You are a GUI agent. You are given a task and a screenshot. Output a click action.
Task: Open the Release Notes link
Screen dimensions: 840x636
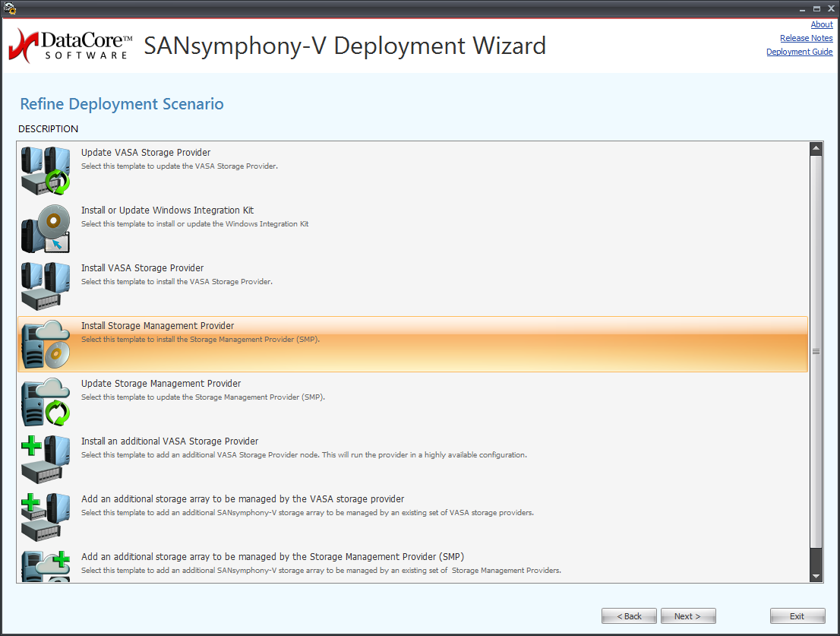(806, 39)
